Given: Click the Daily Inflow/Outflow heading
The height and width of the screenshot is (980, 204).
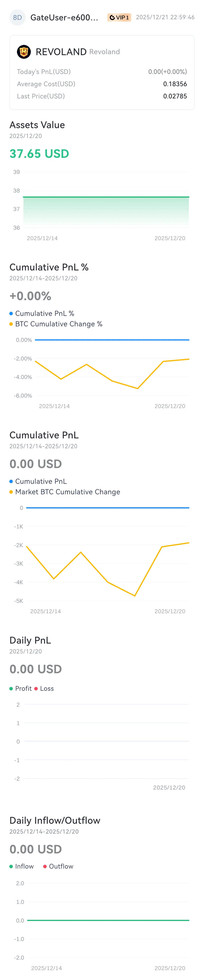Looking at the screenshot, I should pos(55,821).
